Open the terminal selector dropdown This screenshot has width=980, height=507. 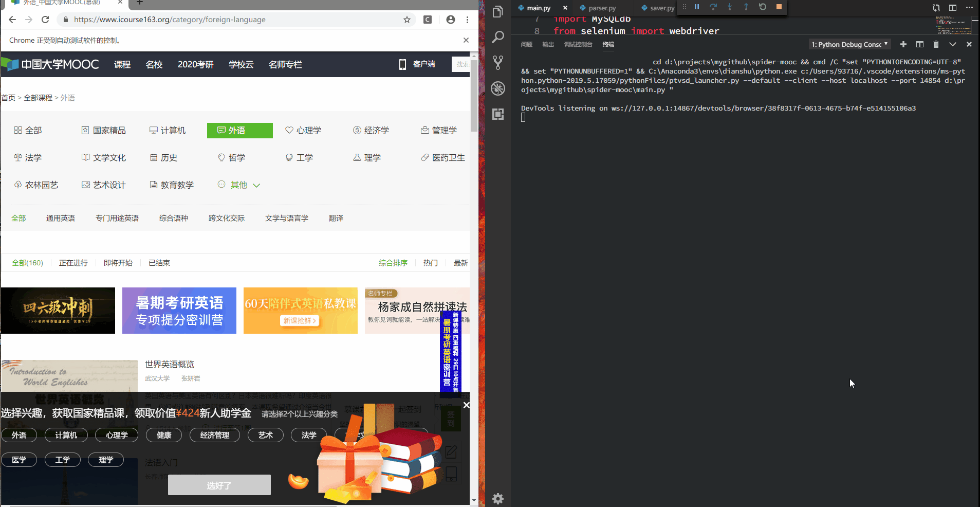[850, 44]
